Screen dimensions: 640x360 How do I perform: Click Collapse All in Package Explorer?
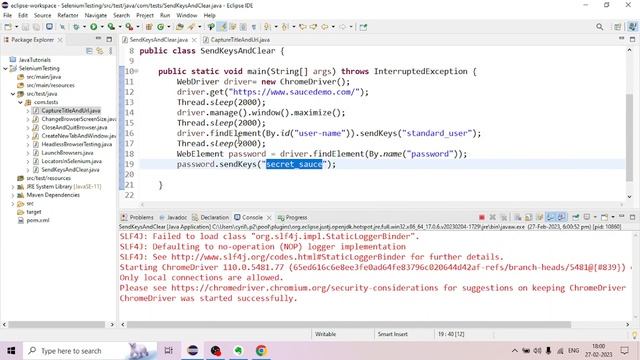(89, 51)
